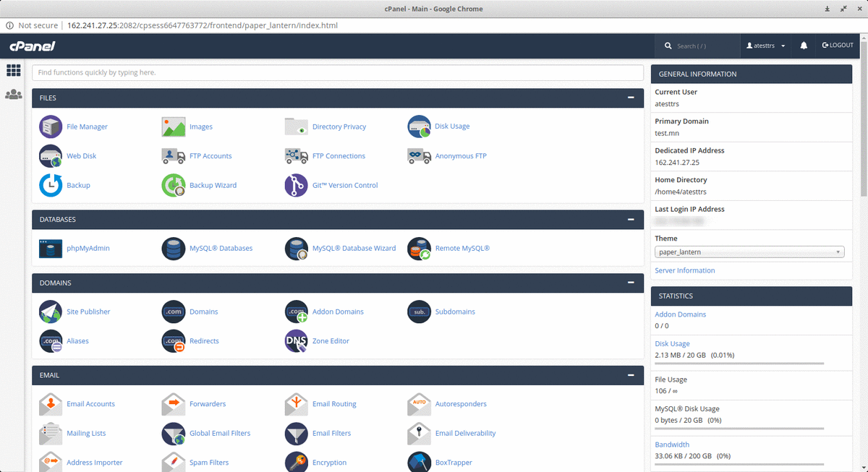Open Directory Privacy folder icon
The height and width of the screenshot is (472, 868).
pyautogui.click(x=297, y=126)
